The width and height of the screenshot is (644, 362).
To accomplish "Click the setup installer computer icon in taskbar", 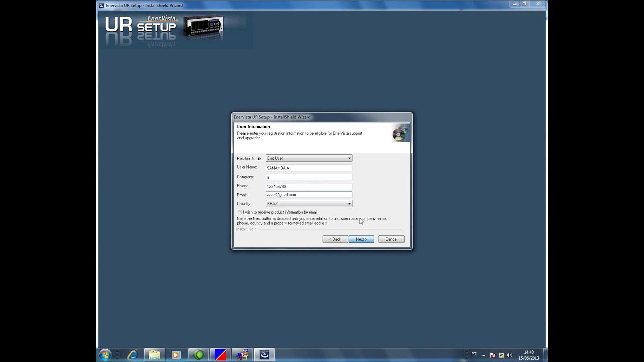I will click(243, 355).
